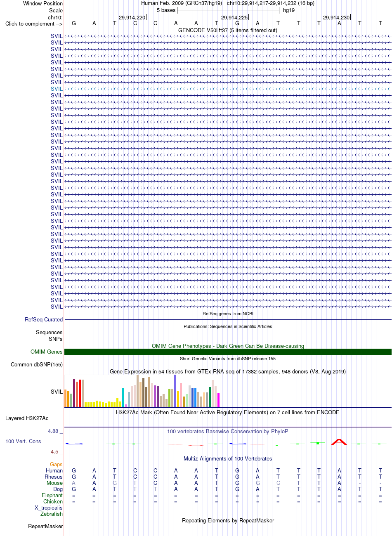Click the -4.5 PhyloP lower scale value
Viewport: 392px width, 536px height.
[x=56, y=451]
